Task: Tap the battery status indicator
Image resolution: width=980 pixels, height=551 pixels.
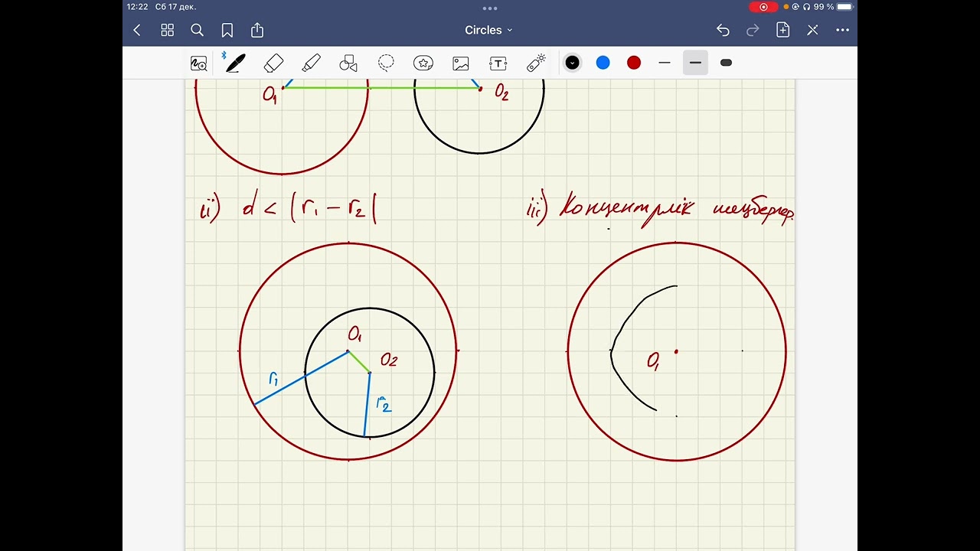Action: (844, 7)
